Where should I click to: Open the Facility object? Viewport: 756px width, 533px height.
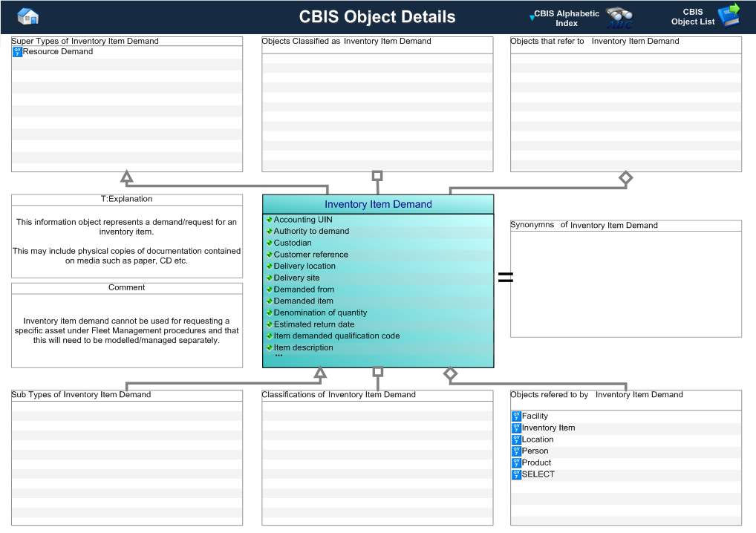click(x=535, y=416)
